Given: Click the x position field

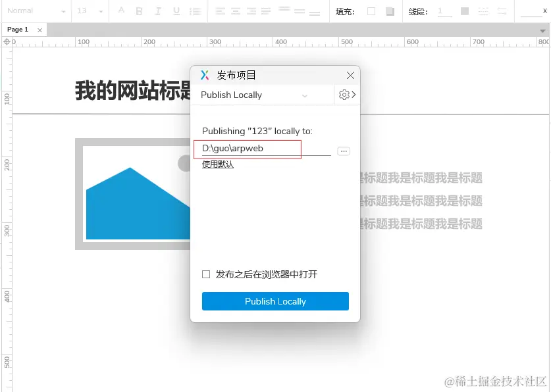Looking at the screenshot, I should pos(531,11).
